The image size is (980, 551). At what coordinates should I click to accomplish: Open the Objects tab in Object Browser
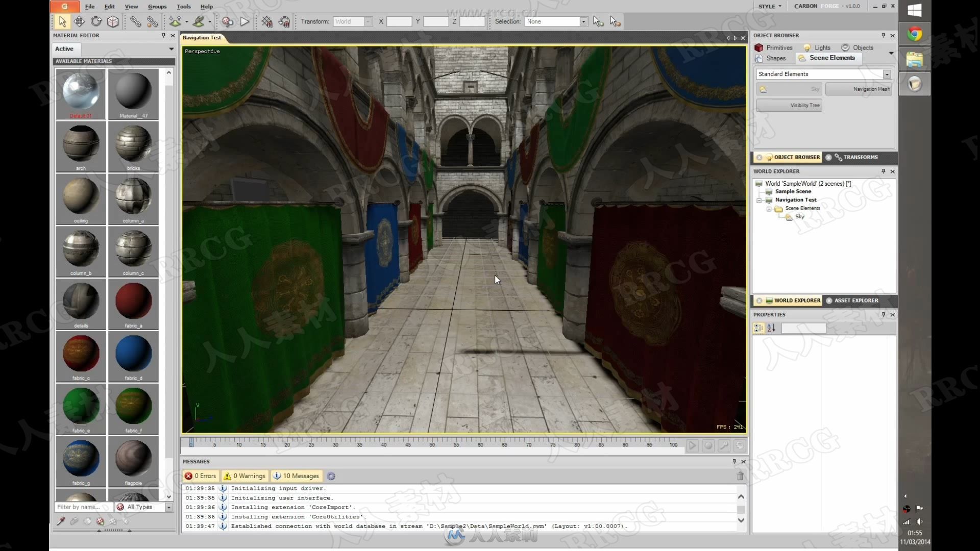coord(863,47)
